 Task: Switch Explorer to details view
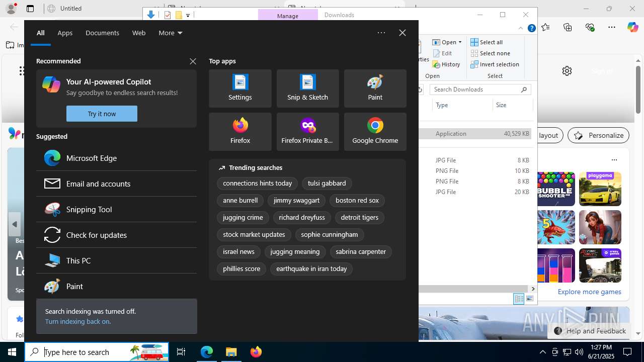click(x=519, y=299)
